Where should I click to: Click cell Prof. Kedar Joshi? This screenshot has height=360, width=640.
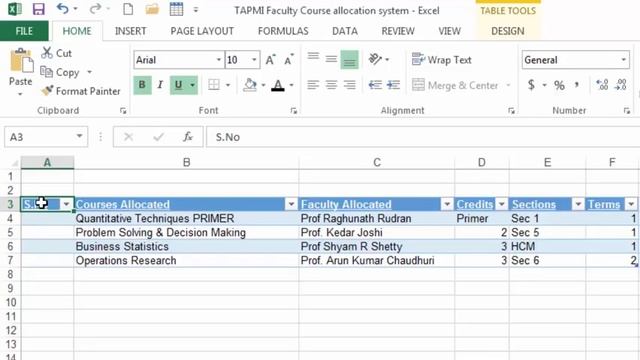pos(377,233)
